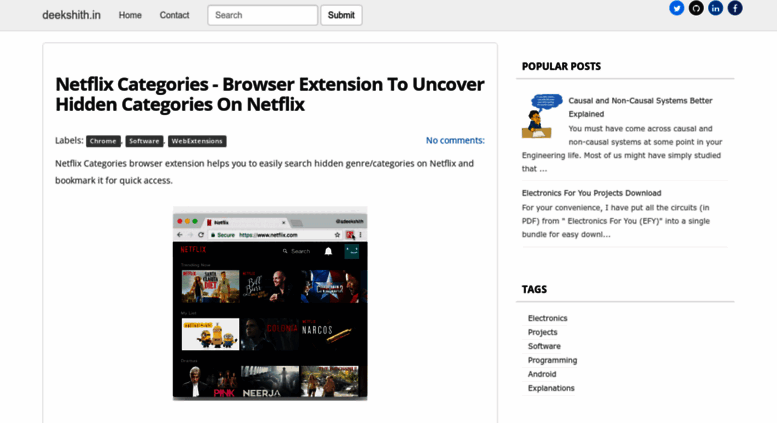Screen dimensions: 777x423
Task: Open the Netflix Categories post title
Action: tap(270, 94)
